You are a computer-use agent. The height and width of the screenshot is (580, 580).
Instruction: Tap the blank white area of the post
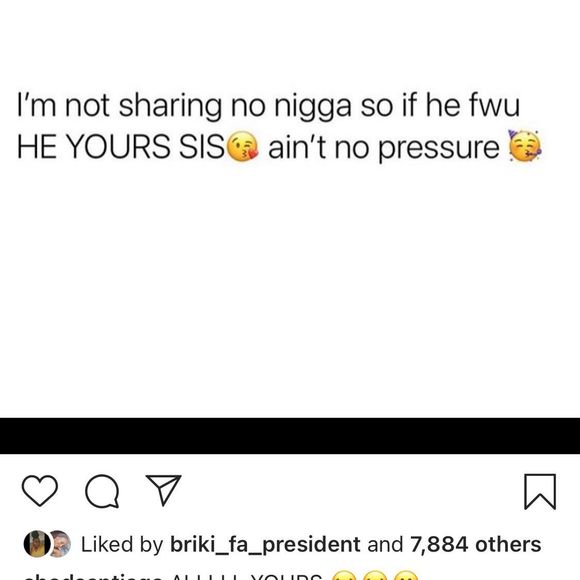pos(290,289)
